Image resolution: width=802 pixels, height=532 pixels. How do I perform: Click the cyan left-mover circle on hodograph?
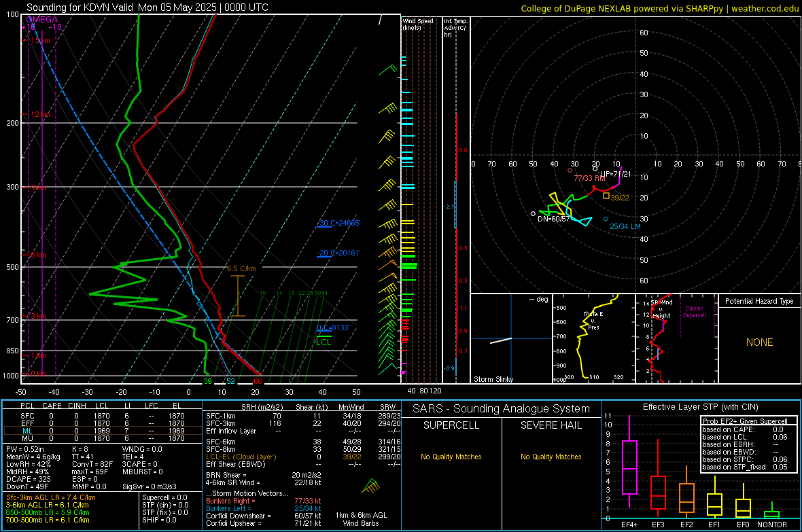[606, 219]
